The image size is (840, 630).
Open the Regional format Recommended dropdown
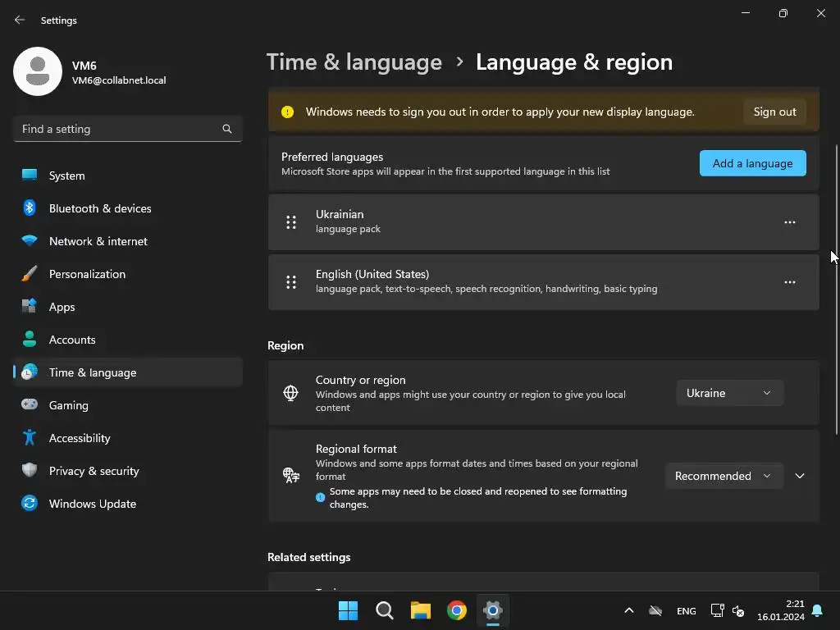[724, 476]
